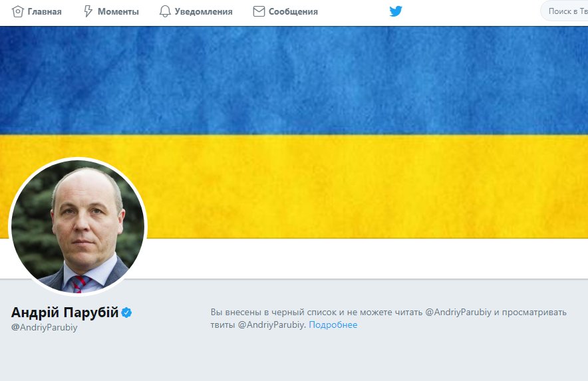Open the round profile avatar photo
This screenshot has width=588, height=381.
(78, 227)
